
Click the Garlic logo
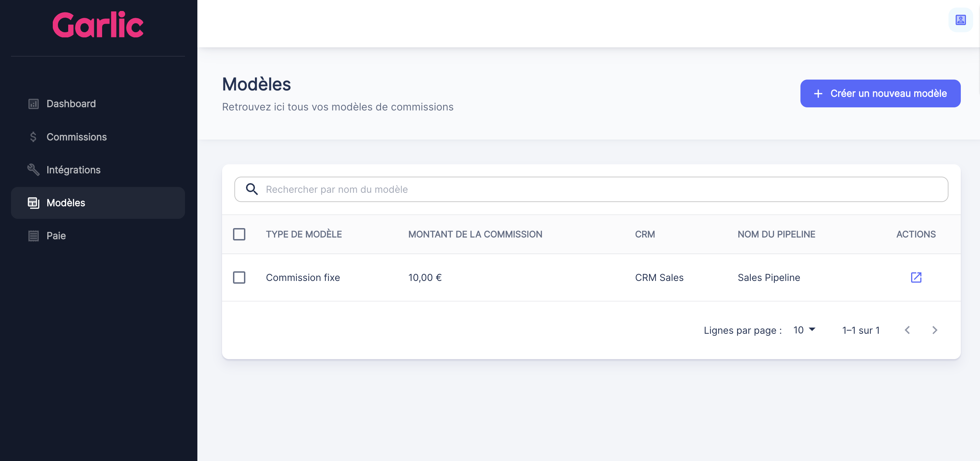[98, 25]
